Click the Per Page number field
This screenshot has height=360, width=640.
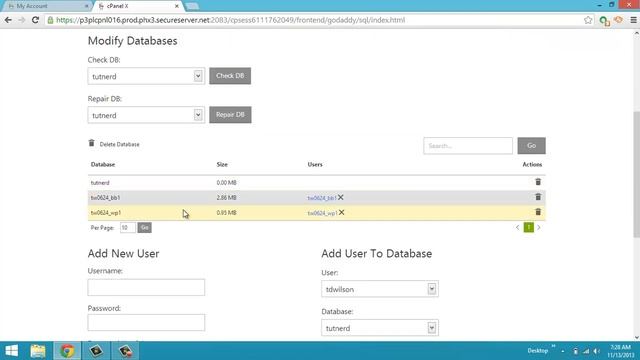(x=127, y=227)
